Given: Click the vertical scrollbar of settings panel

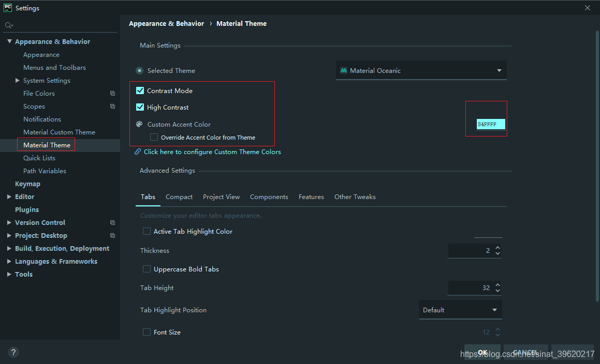Looking at the screenshot, I should [x=597, y=166].
